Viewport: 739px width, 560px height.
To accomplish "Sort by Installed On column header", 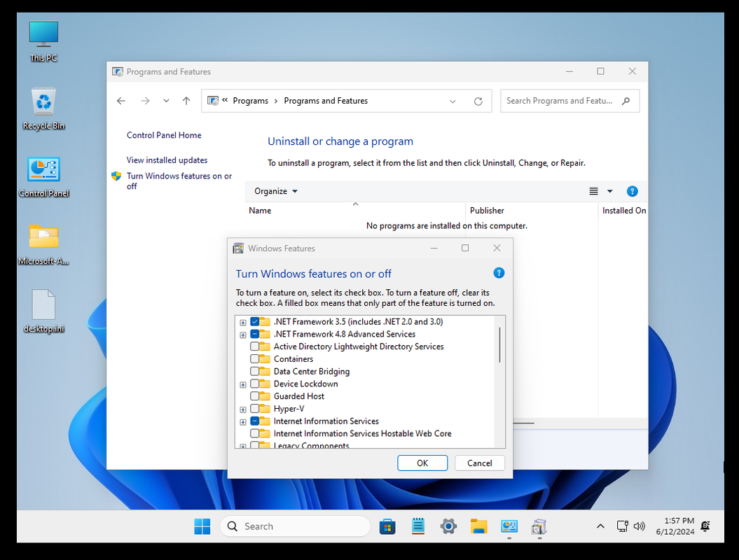I will (x=623, y=211).
